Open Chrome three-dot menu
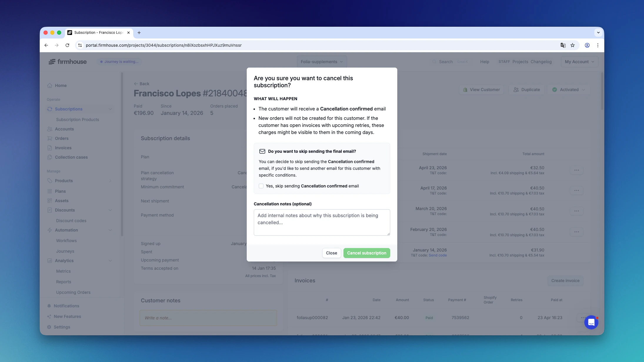 598,45
